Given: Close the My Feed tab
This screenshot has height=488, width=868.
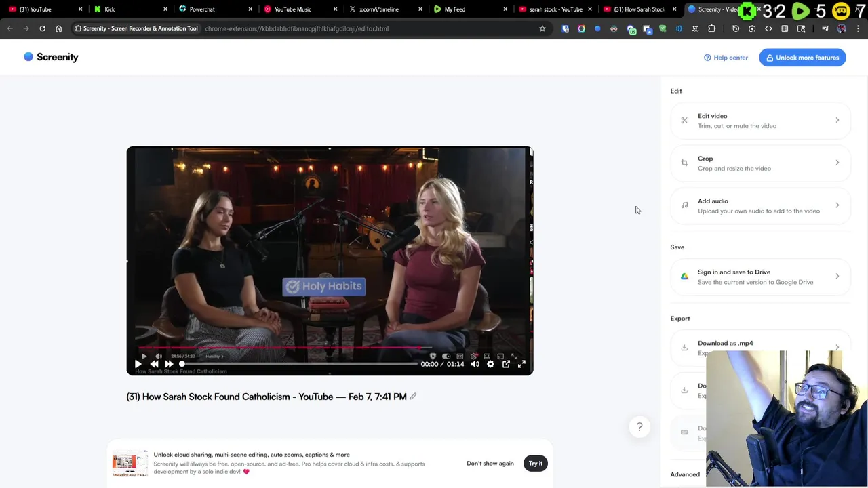Looking at the screenshot, I should [505, 9].
